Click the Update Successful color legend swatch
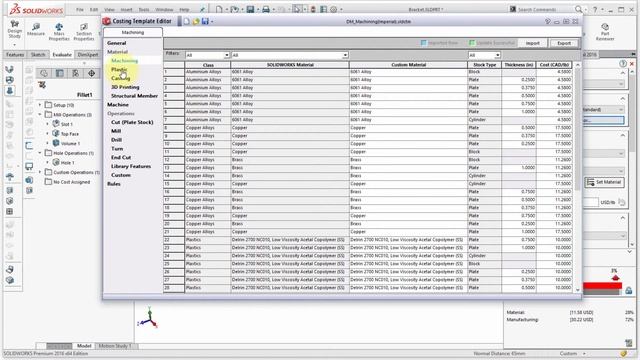This screenshot has height=360, width=640. [472, 43]
